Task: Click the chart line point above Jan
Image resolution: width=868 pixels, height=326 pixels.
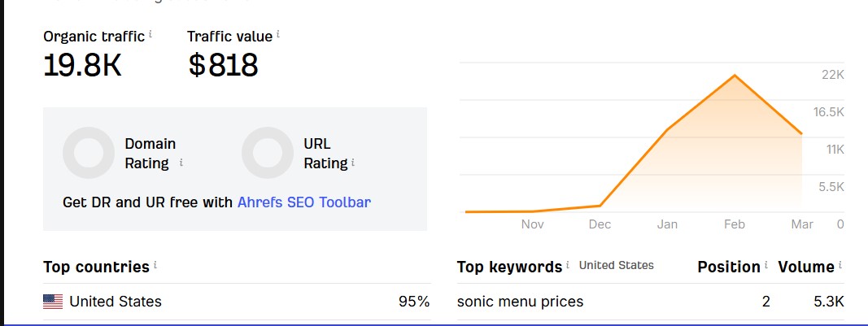Action: tap(667, 130)
